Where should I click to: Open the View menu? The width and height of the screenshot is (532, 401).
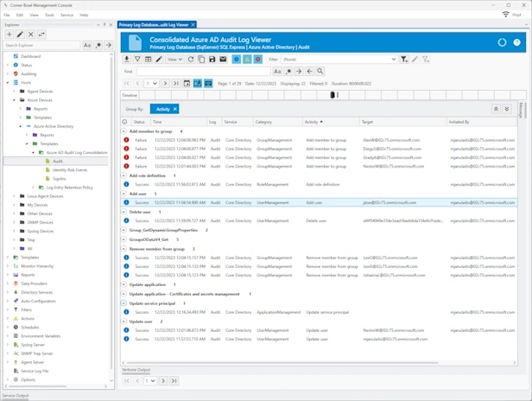coord(34,15)
